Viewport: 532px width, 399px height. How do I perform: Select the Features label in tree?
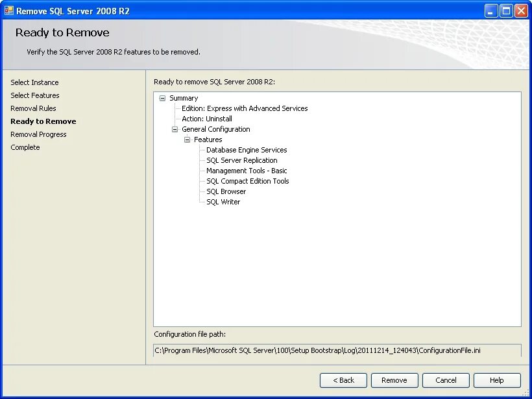pos(208,139)
